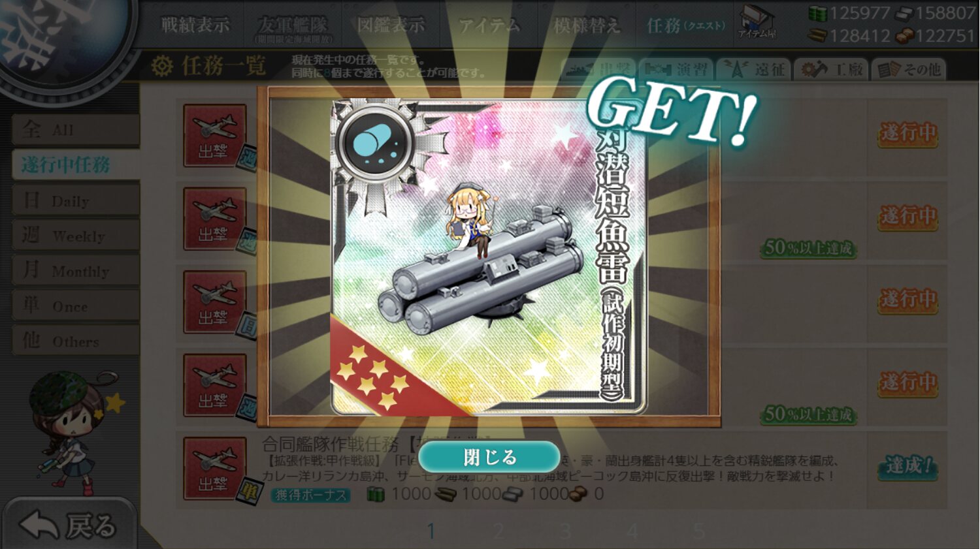Image resolution: width=980 pixels, height=549 pixels.
Task: Select the 月 Monthly quest filter
Action: (76, 270)
